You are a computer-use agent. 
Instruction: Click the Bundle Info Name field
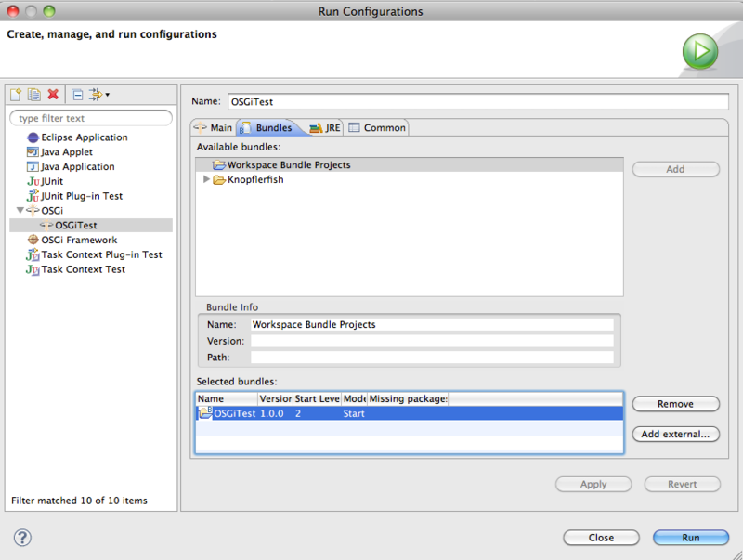click(x=432, y=324)
